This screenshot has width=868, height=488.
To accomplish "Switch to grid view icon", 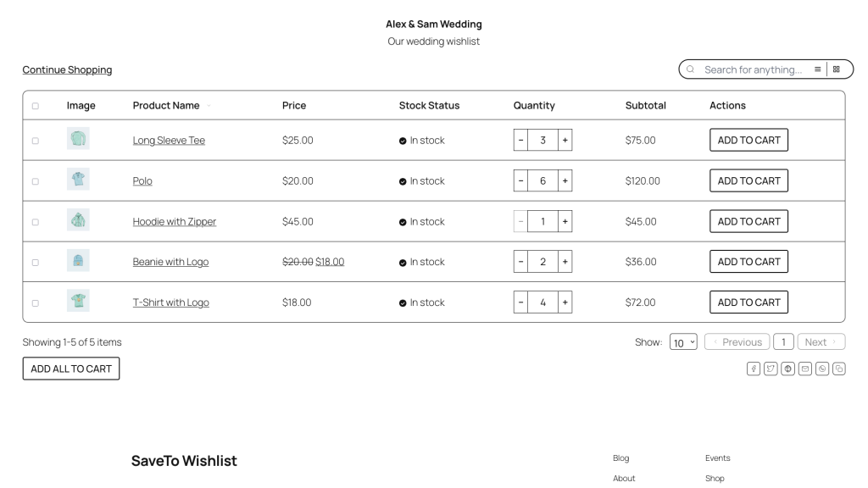I will click(837, 69).
